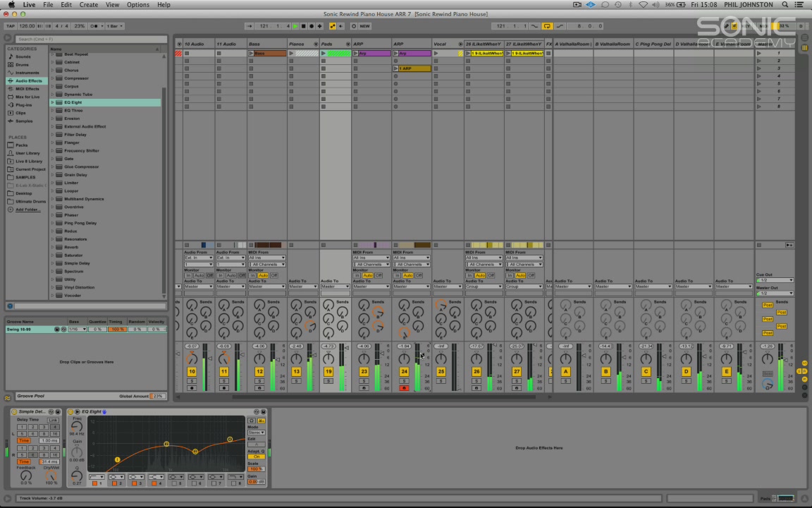Screen dimensions: 812x508
Task: Open the Edit menu
Action: pyautogui.click(x=66, y=5)
